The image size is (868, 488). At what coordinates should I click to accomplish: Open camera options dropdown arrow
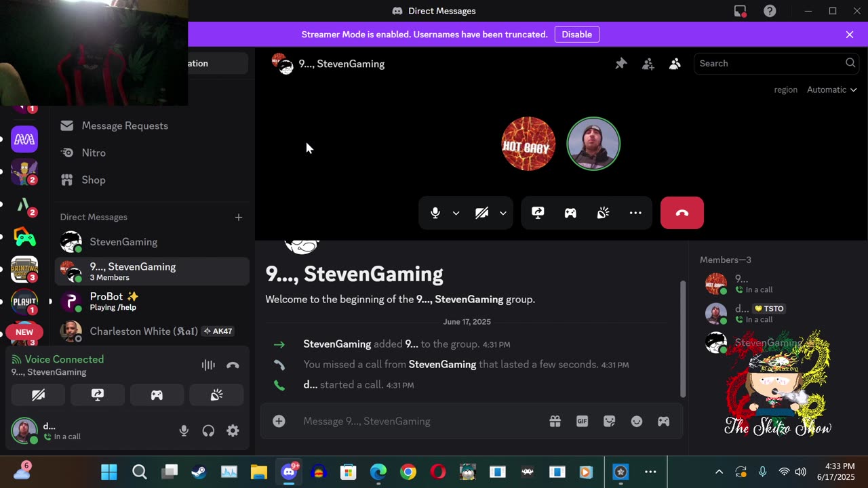(x=502, y=213)
